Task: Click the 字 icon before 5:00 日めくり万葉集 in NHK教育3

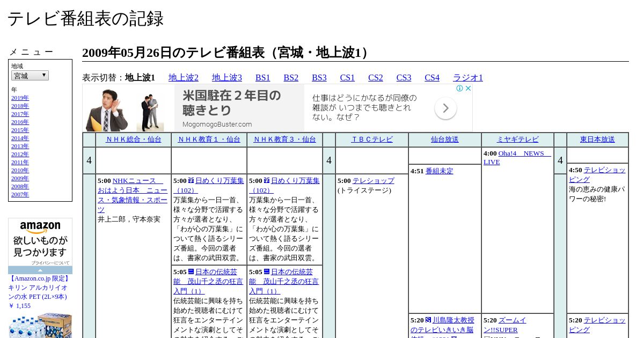Action: click(x=266, y=181)
